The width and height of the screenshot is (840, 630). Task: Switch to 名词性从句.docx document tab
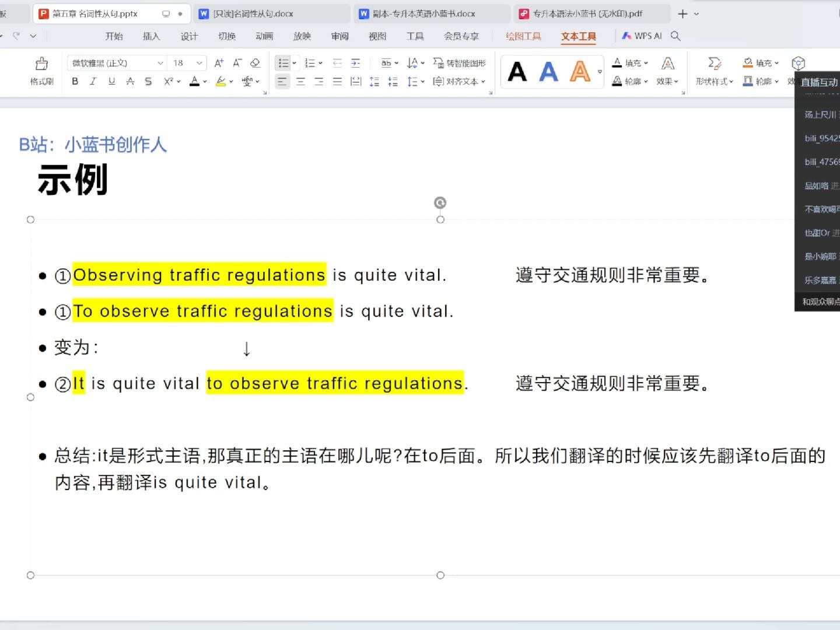pyautogui.click(x=273, y=13)
